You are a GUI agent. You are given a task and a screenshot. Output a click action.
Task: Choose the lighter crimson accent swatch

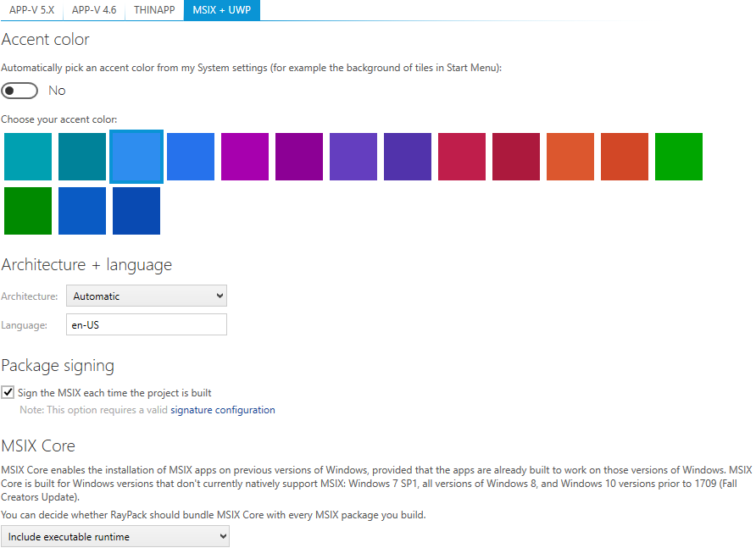462,157
